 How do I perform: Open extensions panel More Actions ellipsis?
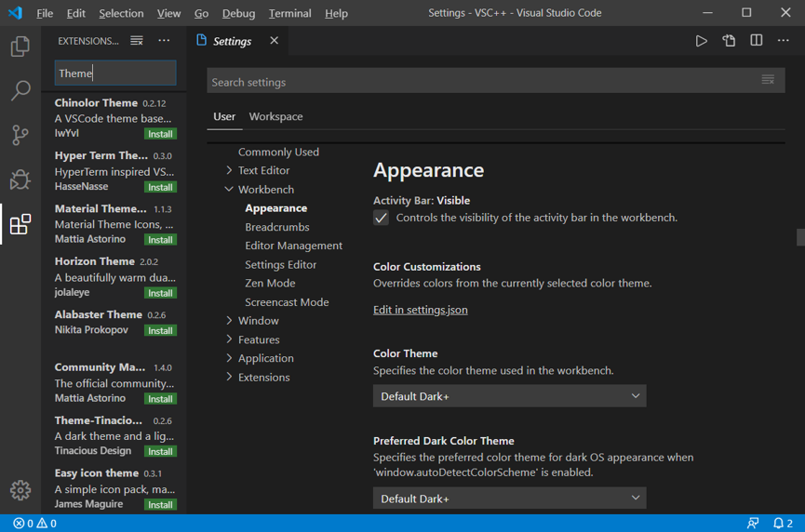tap(164, 41)
